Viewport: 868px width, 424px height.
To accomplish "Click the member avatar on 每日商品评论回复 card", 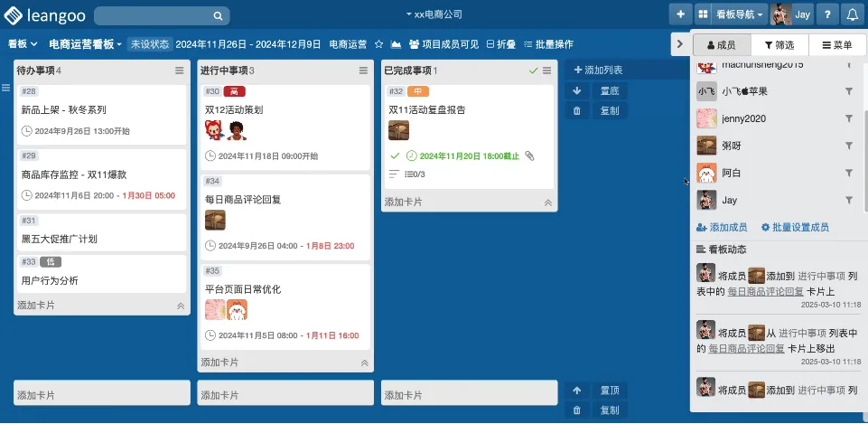I will 215,220.
